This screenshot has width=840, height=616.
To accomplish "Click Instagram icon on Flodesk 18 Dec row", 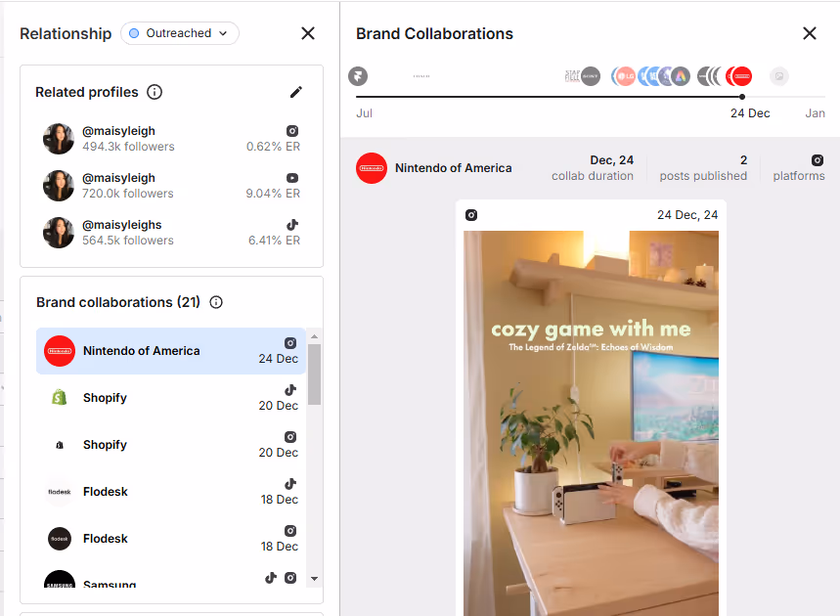I will point(290,531).
